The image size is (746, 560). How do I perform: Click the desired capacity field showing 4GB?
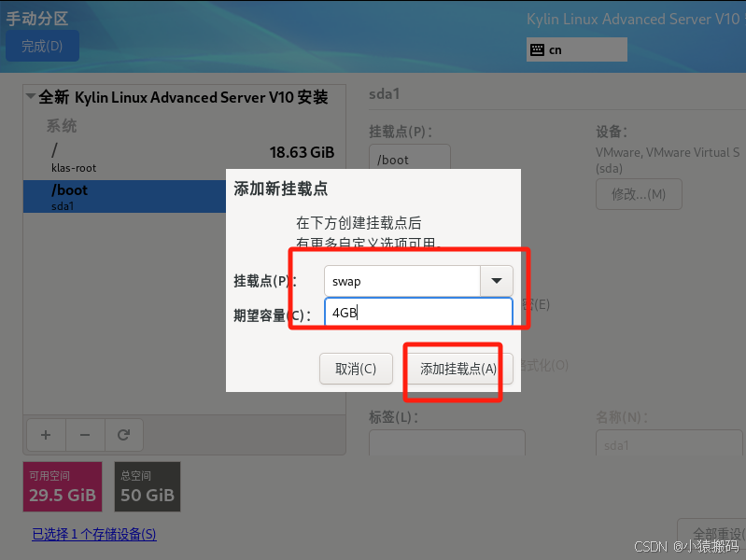click(418, 312)
